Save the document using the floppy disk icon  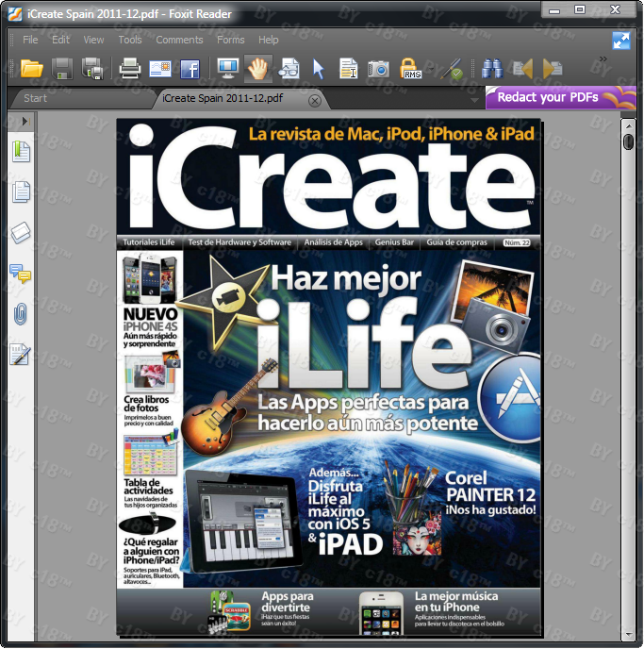62,69
